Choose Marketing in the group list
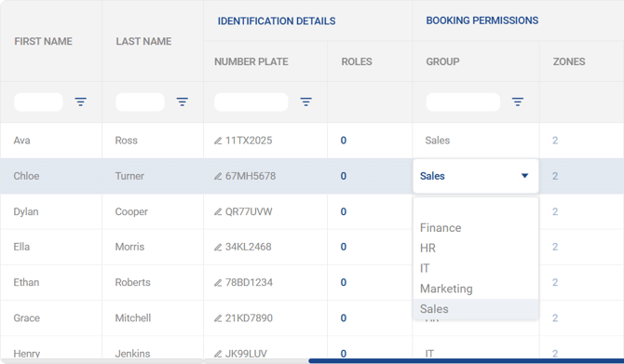 tap(476, 289)
